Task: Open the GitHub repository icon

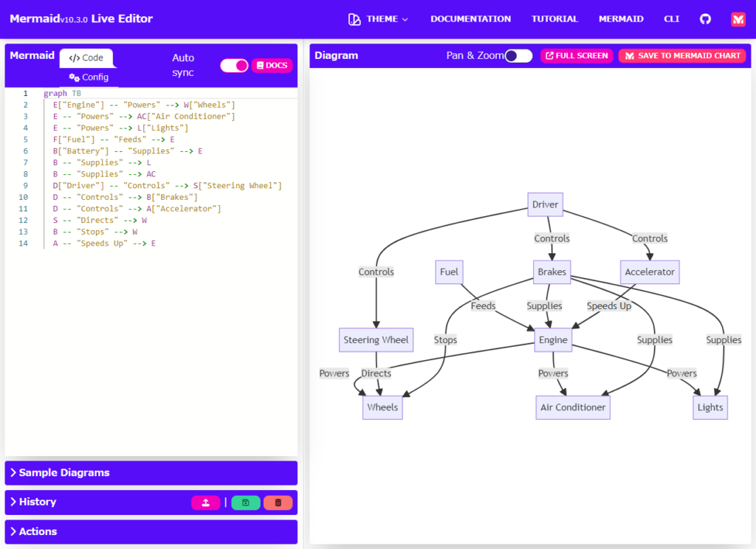Action: (x=705, y=18)
